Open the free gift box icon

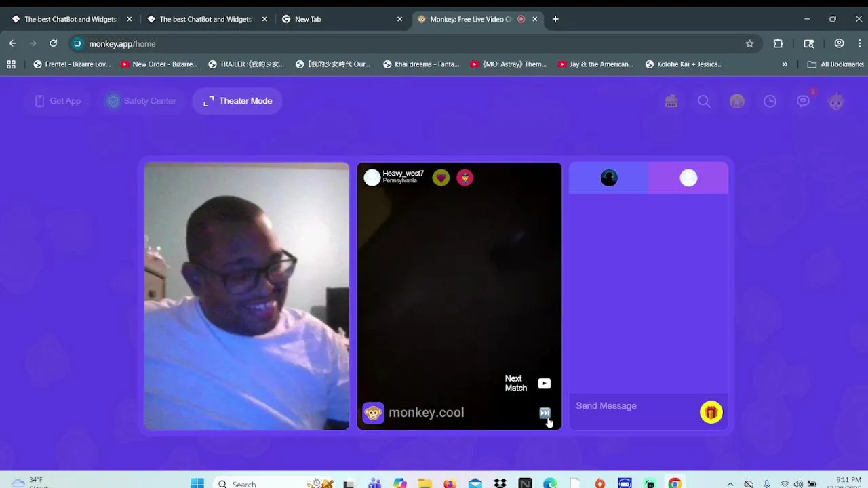point(671,101)
